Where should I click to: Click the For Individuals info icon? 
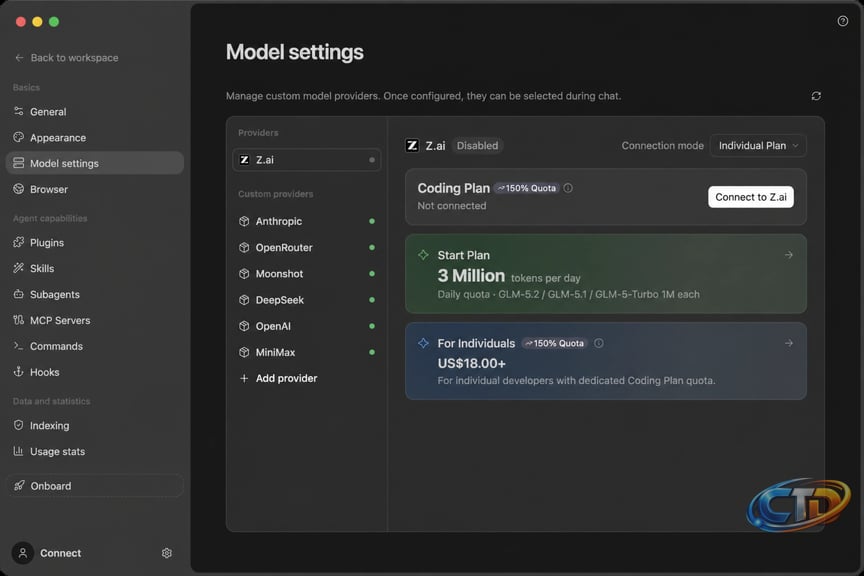[598, 343]
